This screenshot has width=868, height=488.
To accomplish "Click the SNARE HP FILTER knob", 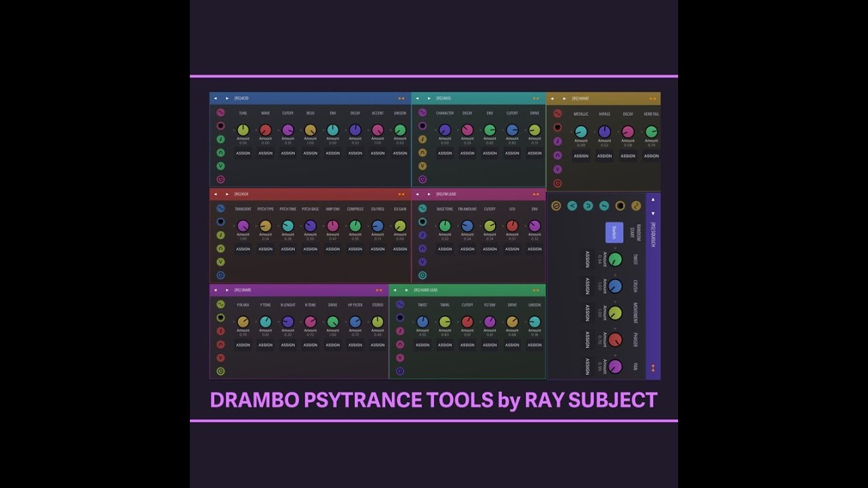I will pos(355,322).
